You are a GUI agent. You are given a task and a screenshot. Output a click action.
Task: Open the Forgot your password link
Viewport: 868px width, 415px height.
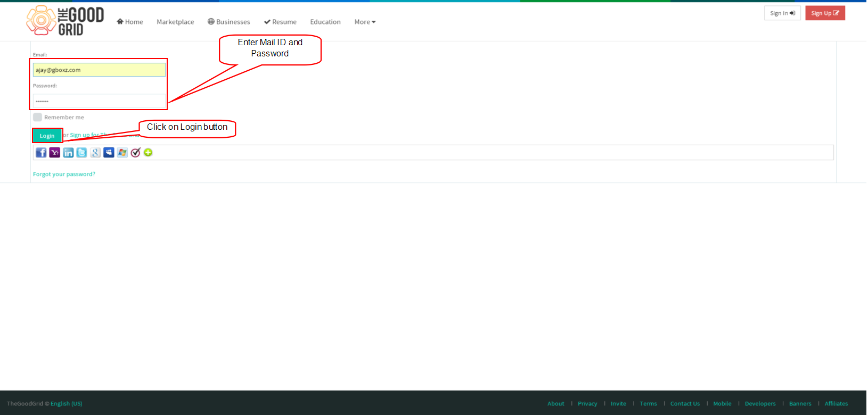(x=64, y=174)
